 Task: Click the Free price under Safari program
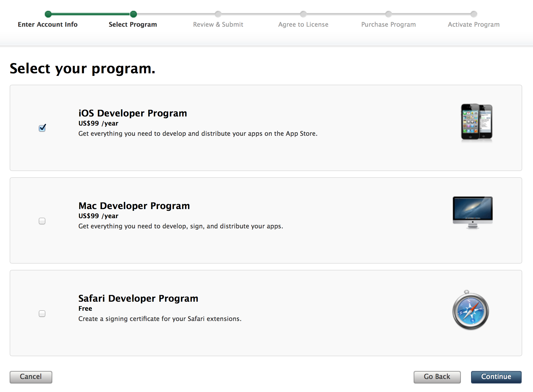pyautogui.click(x=85, y=308)
